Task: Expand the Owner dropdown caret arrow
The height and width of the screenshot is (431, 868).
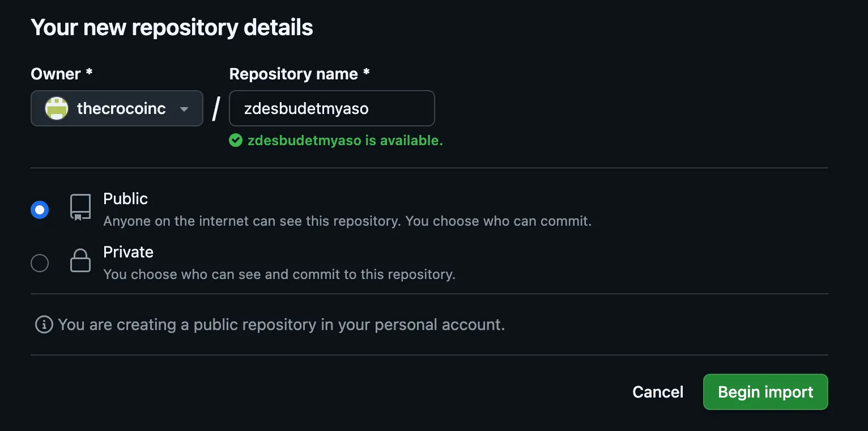Action: (184, 109)
